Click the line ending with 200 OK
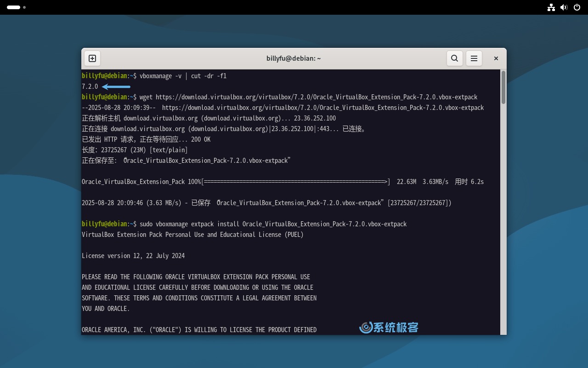 point(146,139)
